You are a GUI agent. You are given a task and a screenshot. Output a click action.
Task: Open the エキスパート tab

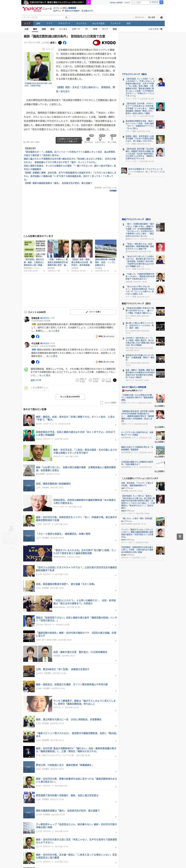coord(64,24)
